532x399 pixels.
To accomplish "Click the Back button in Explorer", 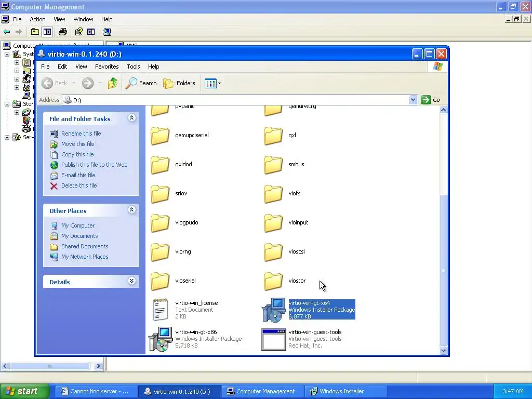I will point(55,83).
